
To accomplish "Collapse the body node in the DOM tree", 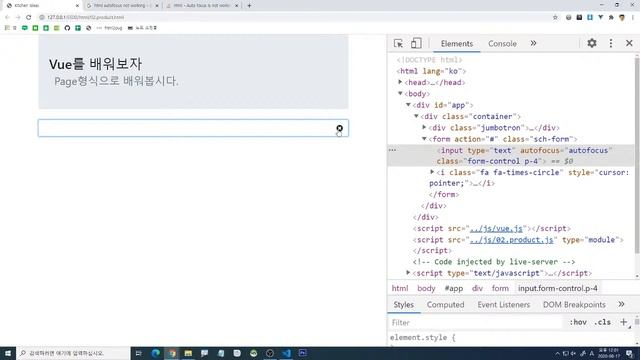I will (400, 93).
